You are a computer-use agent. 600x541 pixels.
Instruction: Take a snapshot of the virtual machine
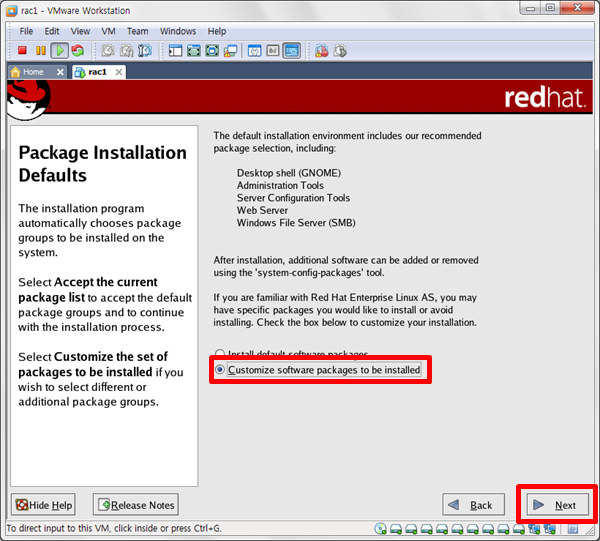click(x=108, y=51)
